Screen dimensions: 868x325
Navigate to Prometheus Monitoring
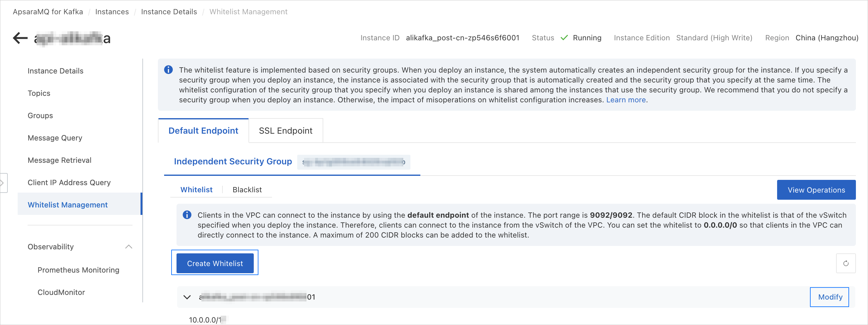[x=78, y=270]
